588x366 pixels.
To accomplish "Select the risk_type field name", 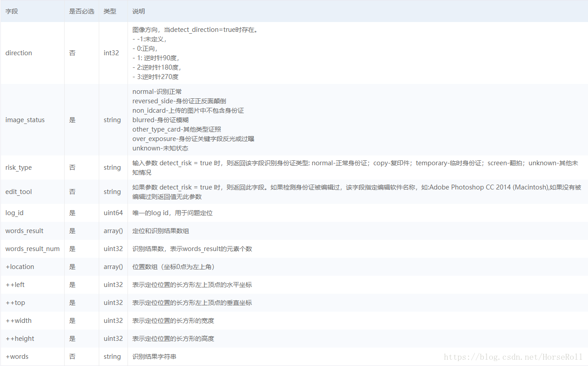I will (x=18, y=168).
